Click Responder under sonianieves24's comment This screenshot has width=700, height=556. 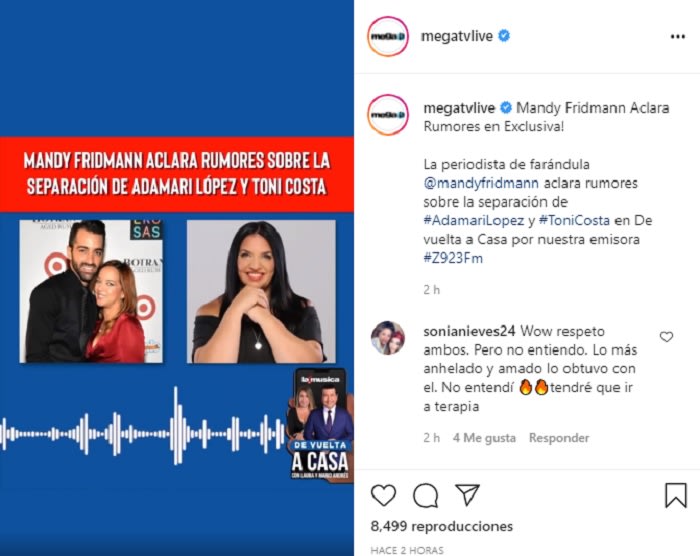pos(559,438)
